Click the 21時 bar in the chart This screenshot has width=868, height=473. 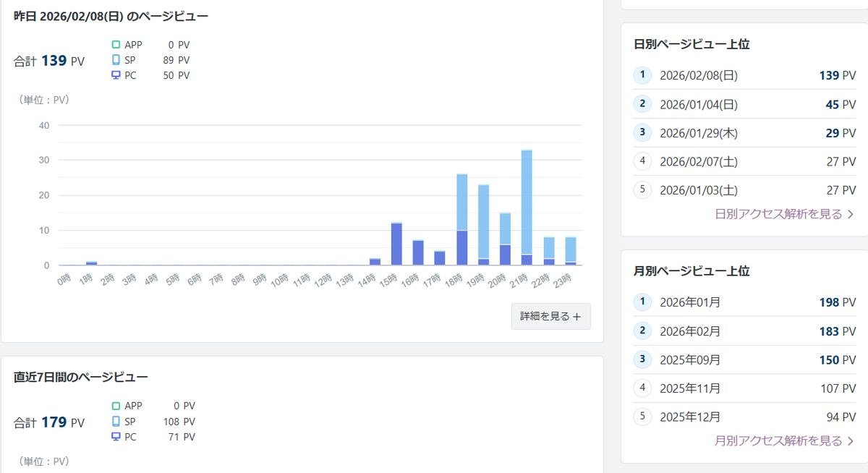pyautogui.click(x=527, y=208)
